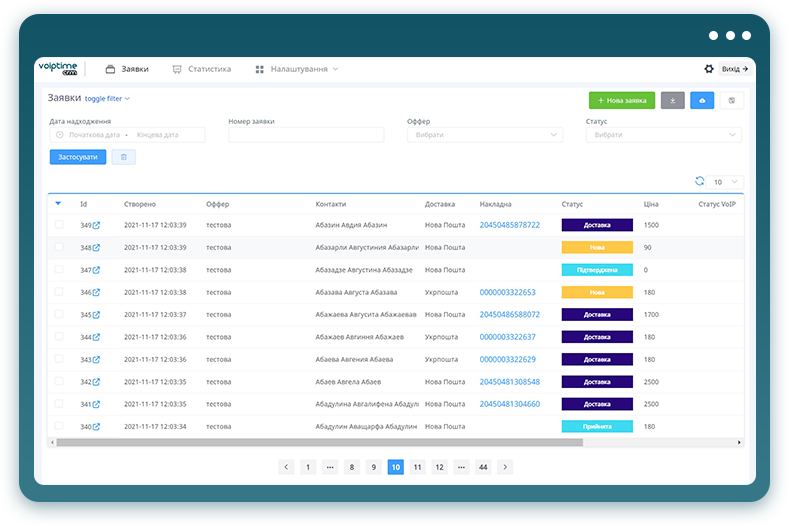Click the Номер заявки input field
Screen dimensions: 789x526
306,135
